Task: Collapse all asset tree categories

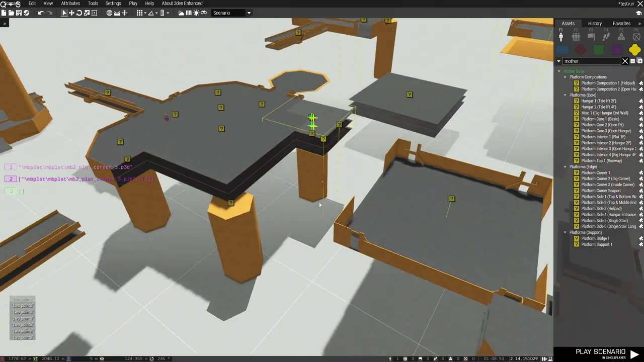Action: [x=633, y=61]
